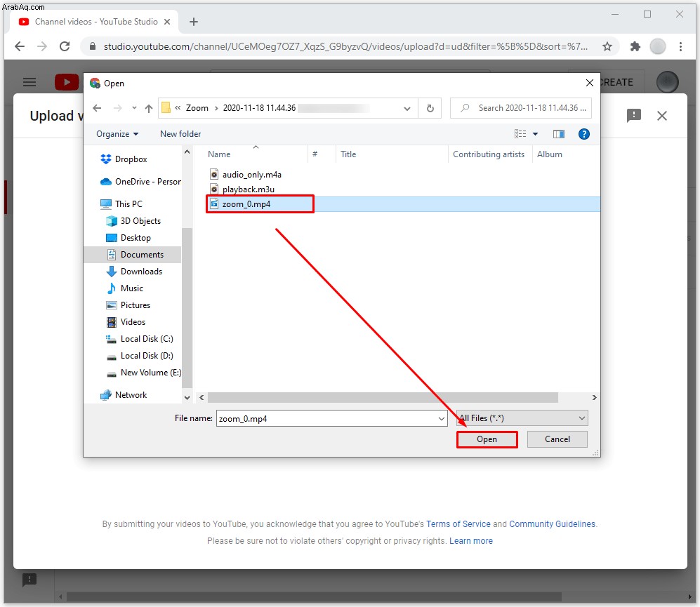Open Chrome's three-dot menu
700x607 pixels.
click(680, 46)
